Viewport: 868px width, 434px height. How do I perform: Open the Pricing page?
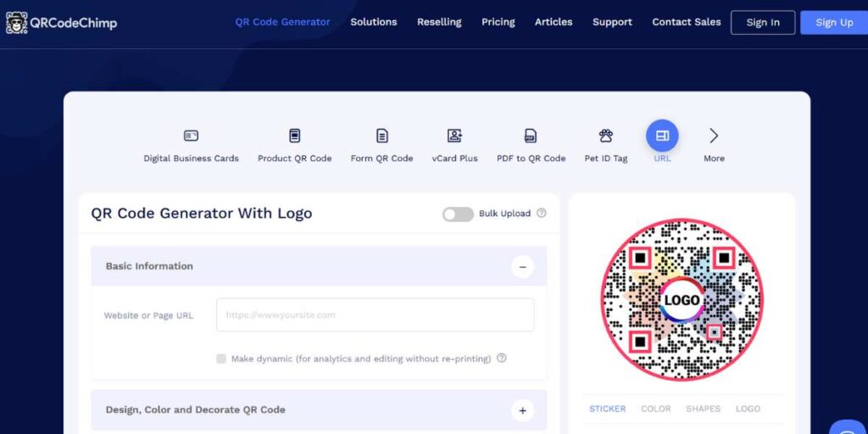(x=498, y=22)
